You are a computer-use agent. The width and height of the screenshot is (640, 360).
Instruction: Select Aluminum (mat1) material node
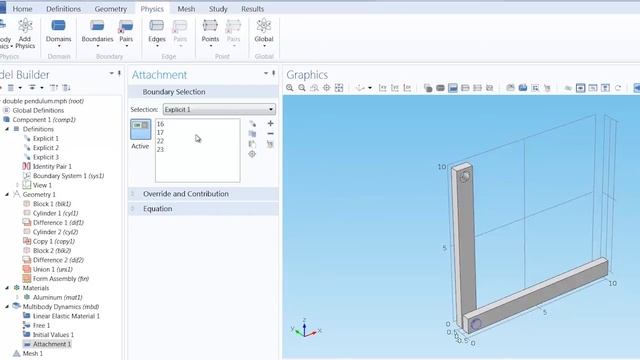point(58,298)
